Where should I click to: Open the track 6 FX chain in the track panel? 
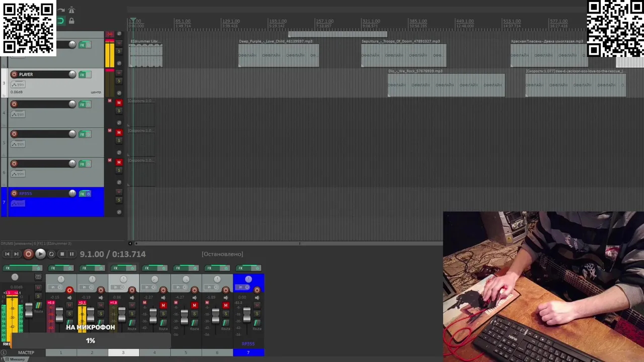82,163
